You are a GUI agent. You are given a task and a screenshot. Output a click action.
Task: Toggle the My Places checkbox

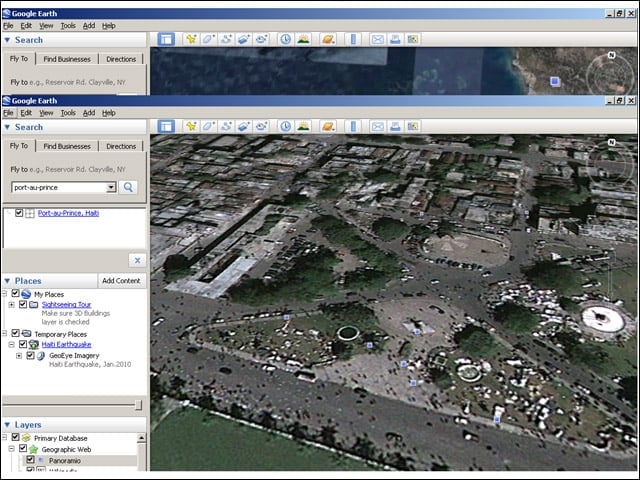[x=16, y=293]
